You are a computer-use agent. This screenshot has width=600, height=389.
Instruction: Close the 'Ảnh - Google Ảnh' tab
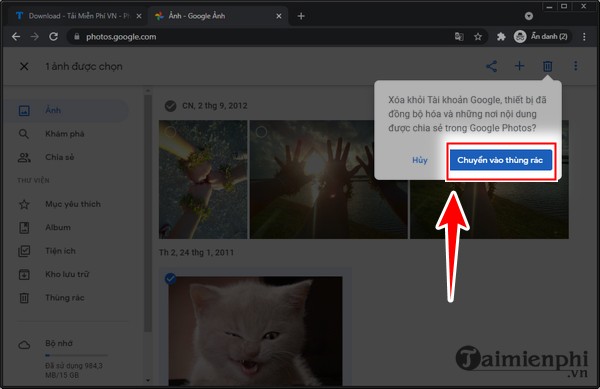coord(279,16)
